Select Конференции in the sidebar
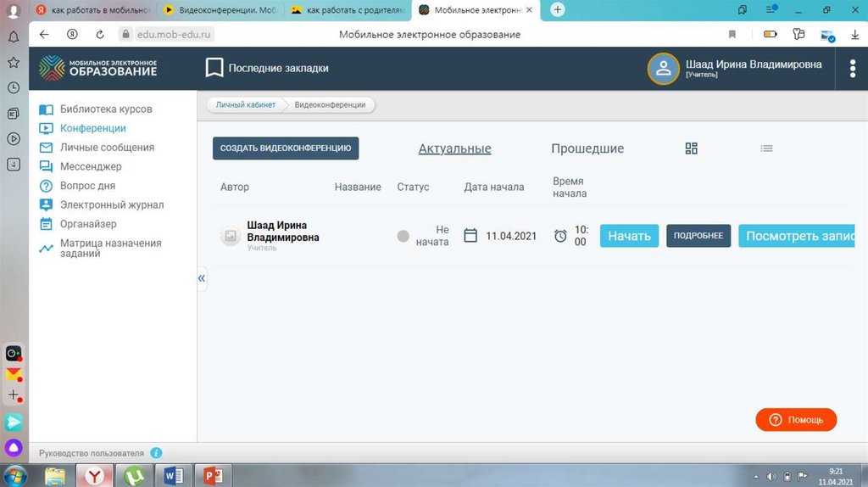 82,128
